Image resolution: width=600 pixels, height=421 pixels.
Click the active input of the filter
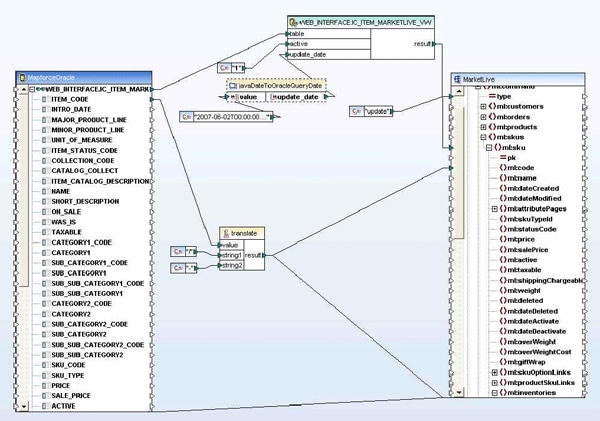pos(288,44)
